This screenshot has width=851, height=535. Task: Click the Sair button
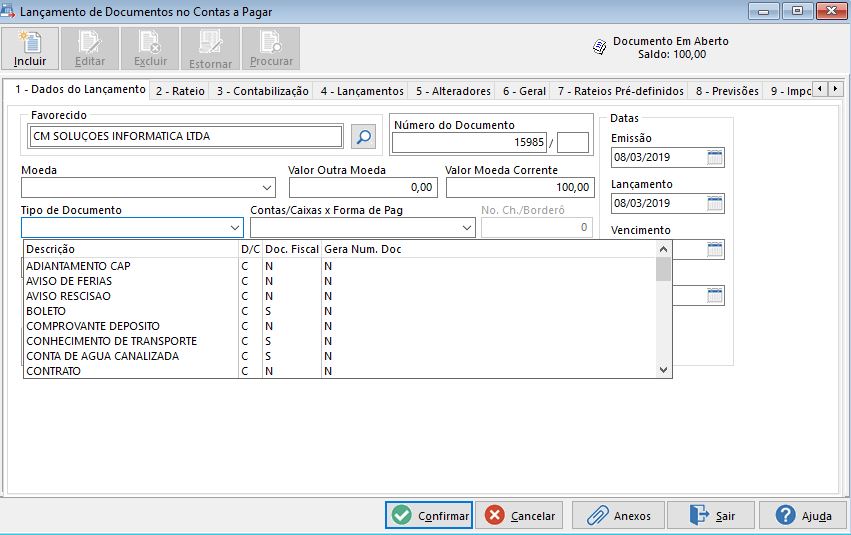pyautogui.click(x=711, y=515)
